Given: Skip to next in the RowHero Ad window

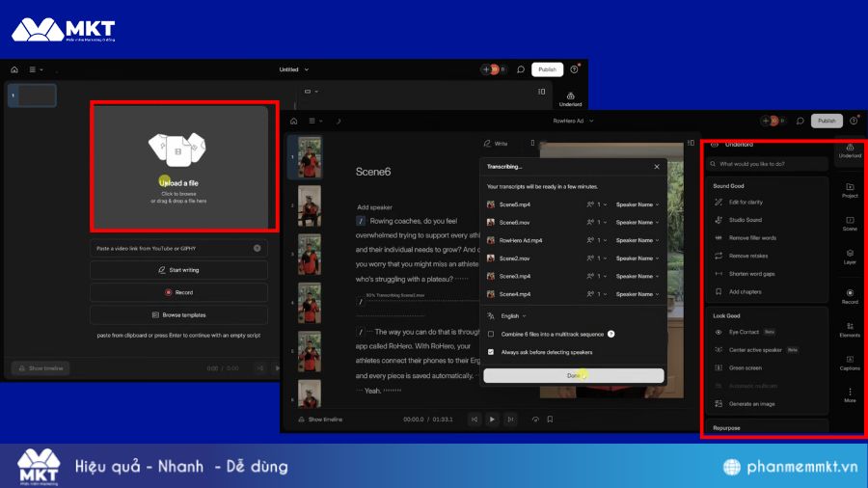Looking at the screenshot, I should [510, 420].
